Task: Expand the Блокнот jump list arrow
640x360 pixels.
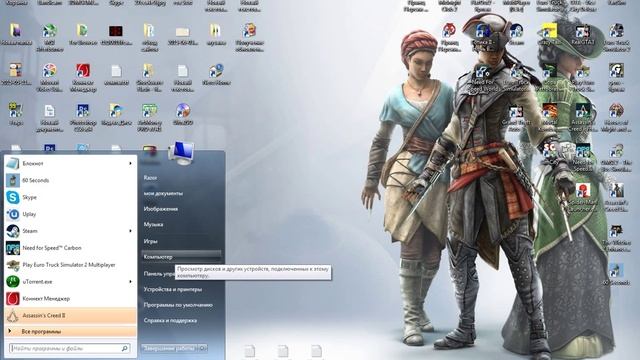Action: point(131,163)
